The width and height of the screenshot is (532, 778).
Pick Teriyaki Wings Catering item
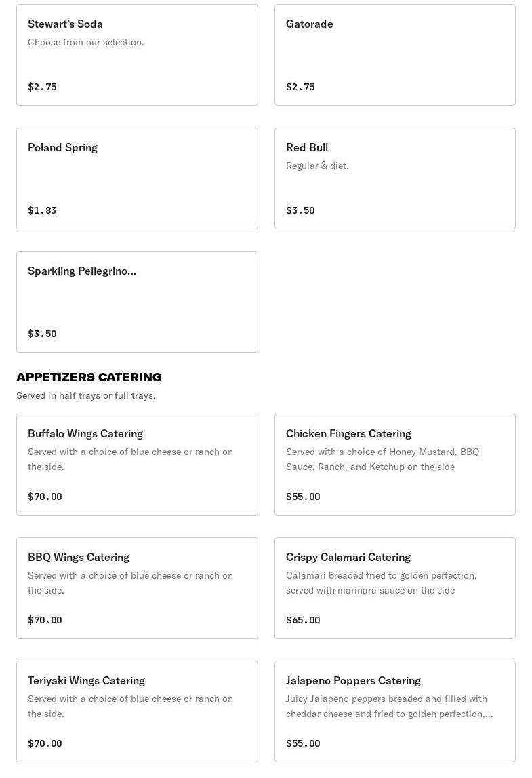pos(137,712)
